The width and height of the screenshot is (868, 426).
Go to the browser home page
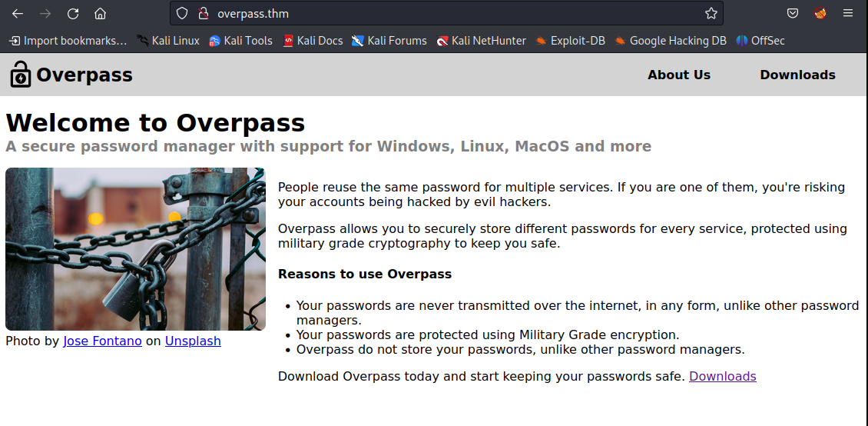(100, 13)
